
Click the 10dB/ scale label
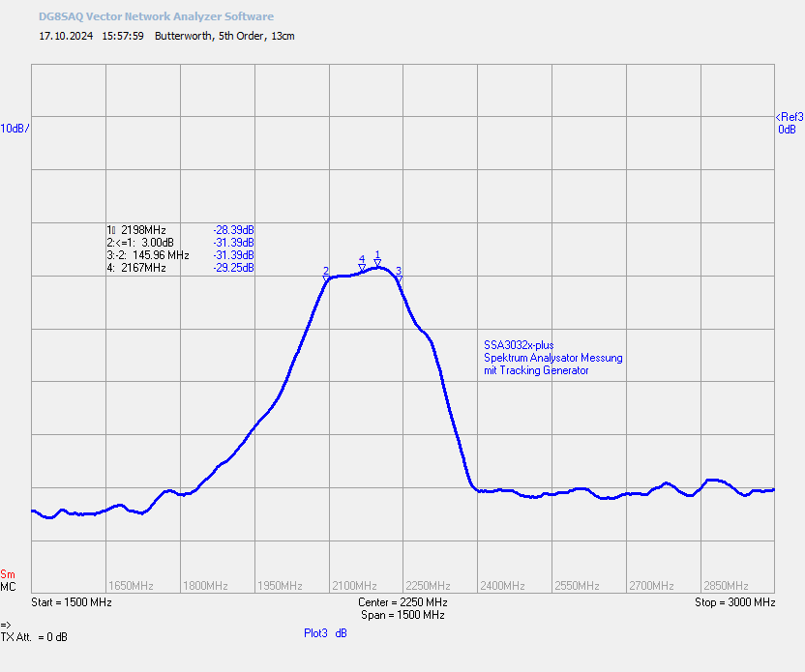pos(15,129)
